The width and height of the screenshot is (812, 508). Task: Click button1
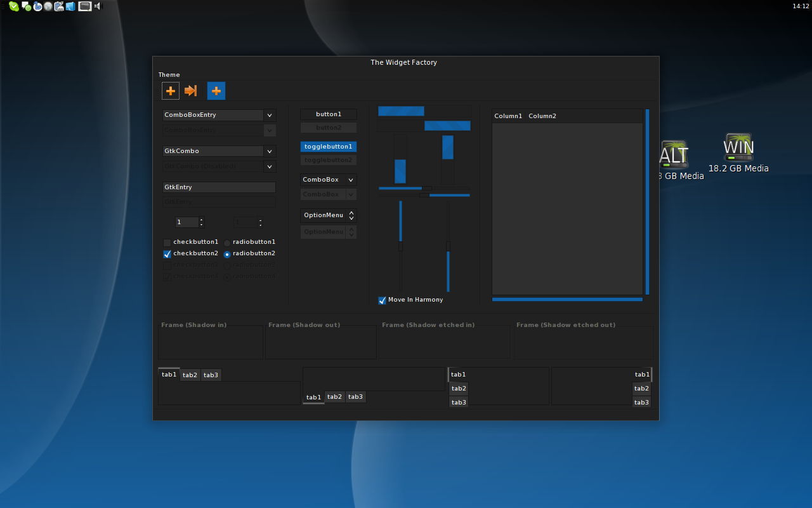[x=329, y=114]
